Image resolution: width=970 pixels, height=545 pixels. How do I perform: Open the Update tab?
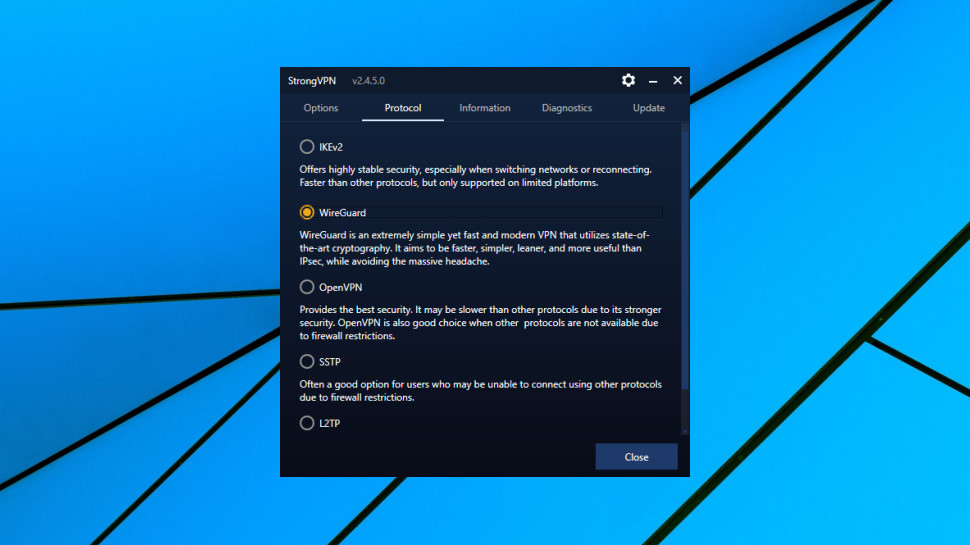click(648, 108)
